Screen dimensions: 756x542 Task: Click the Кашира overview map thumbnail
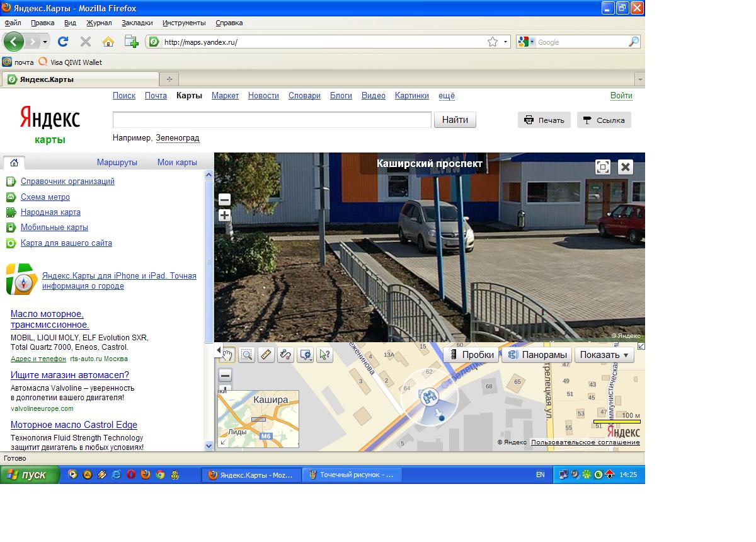click(x=258, y=419)
